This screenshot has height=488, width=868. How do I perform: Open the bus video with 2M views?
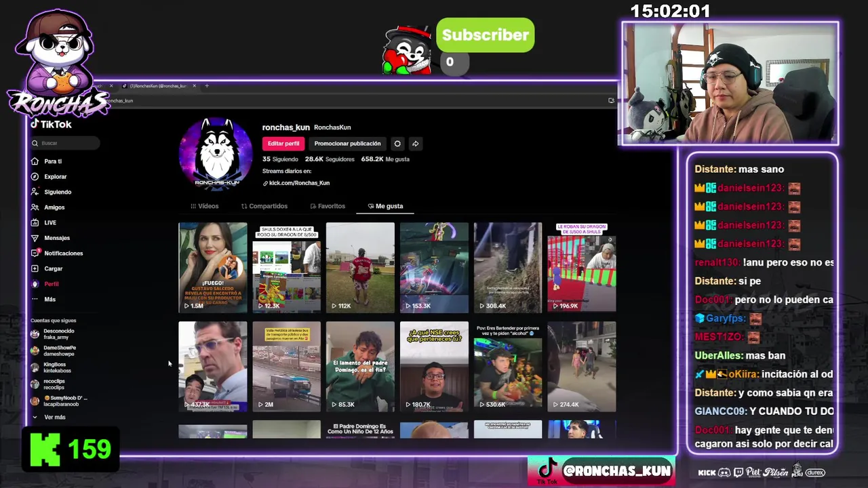pos(287,367)
